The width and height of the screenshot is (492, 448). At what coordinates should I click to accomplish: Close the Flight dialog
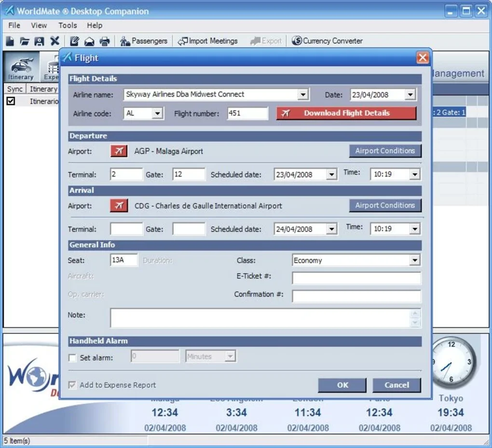423,58
